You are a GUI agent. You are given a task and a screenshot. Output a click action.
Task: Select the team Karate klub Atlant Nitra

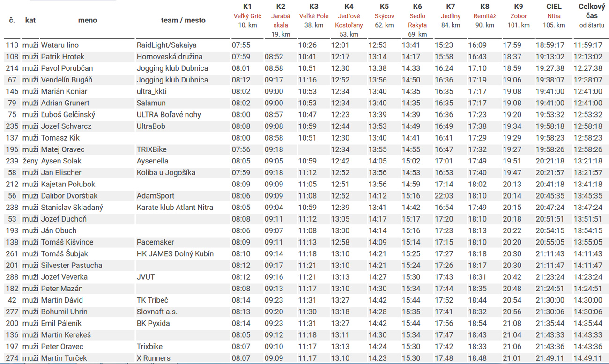click(175, 207)
